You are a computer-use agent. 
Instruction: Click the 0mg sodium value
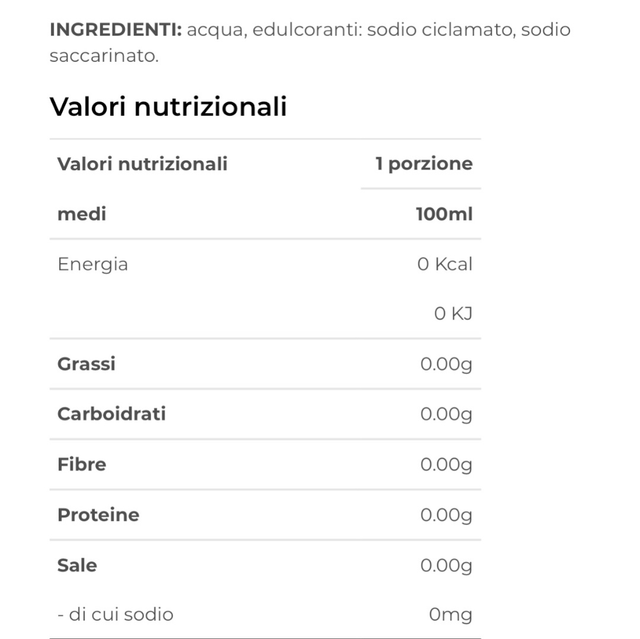pos(450,614)
